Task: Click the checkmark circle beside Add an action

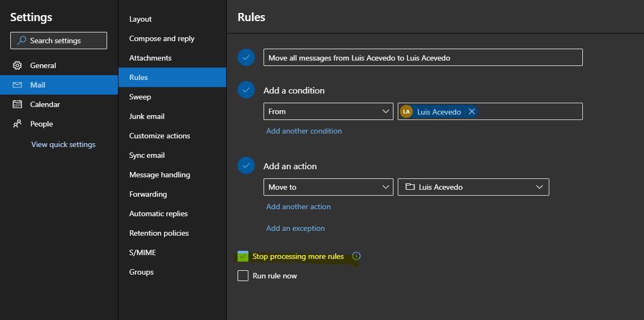Action: click(246, 166)
